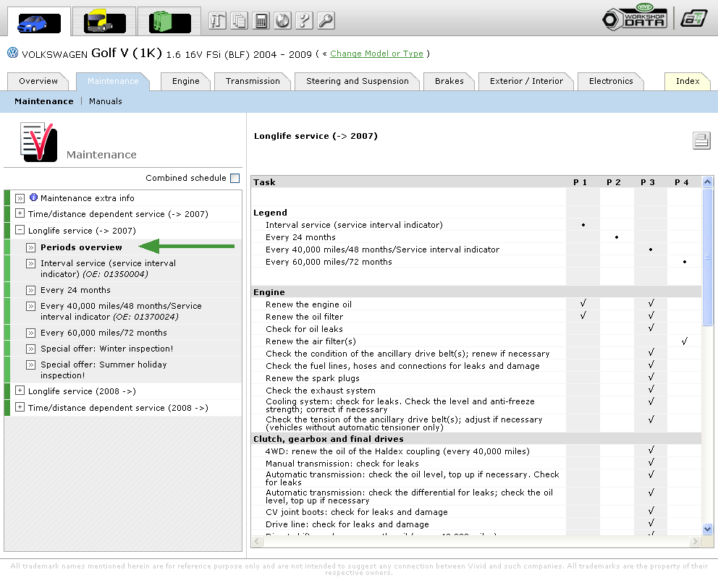Click the blue info icon beside Maintenance extra info

pyautogui.click(x=33, y=197)
